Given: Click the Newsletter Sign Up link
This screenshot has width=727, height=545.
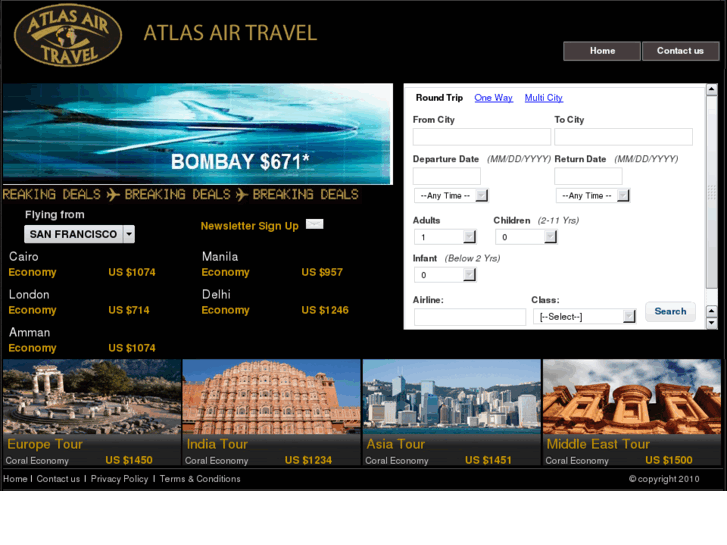Looking at the screenshot, I should (x=249, y=226).
